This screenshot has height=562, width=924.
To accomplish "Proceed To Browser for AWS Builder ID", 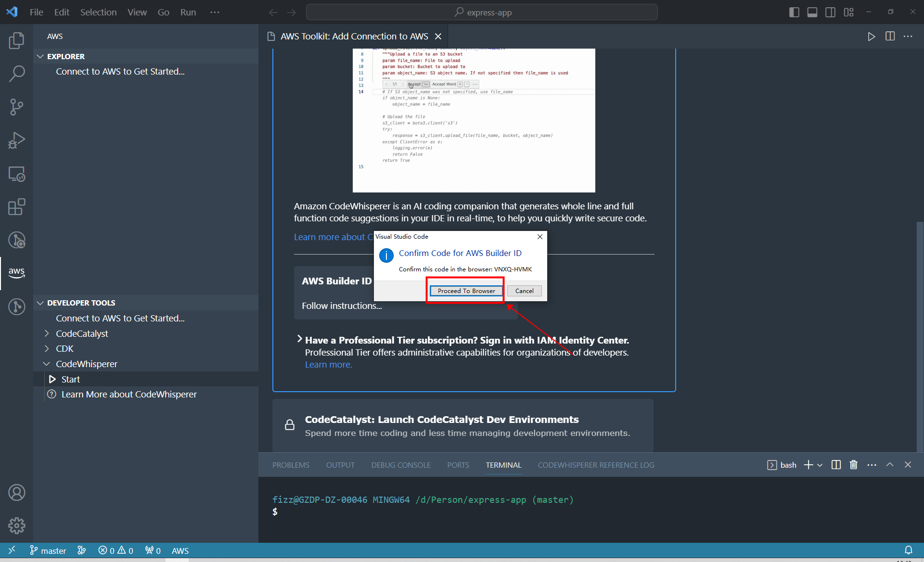I will 465,291.
